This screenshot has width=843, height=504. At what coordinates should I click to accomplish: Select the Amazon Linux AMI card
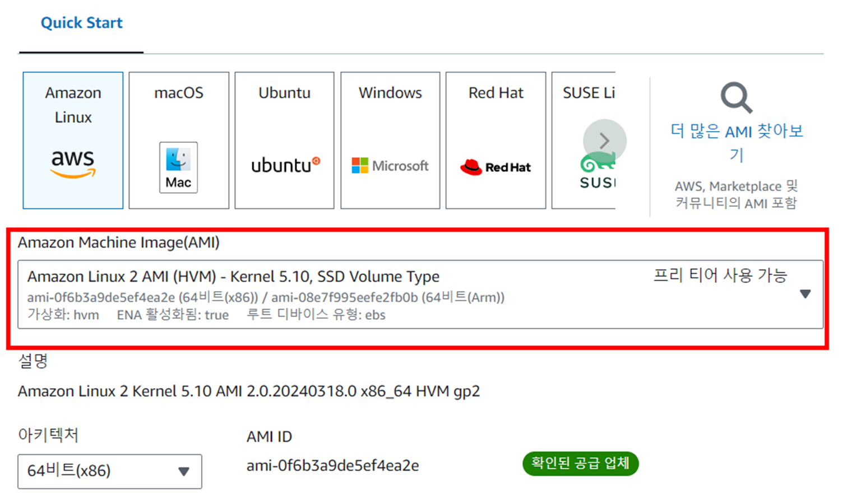coord(73,140)
